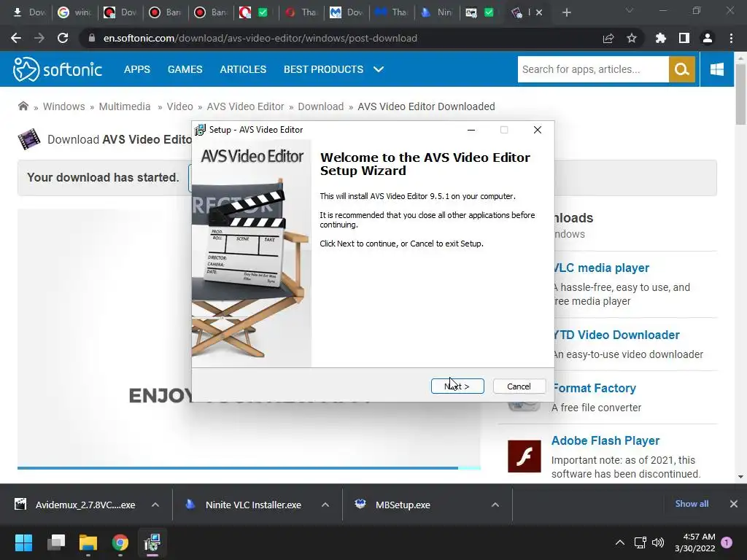
Task: Open volume control tray icon
Action: [658, 542]
